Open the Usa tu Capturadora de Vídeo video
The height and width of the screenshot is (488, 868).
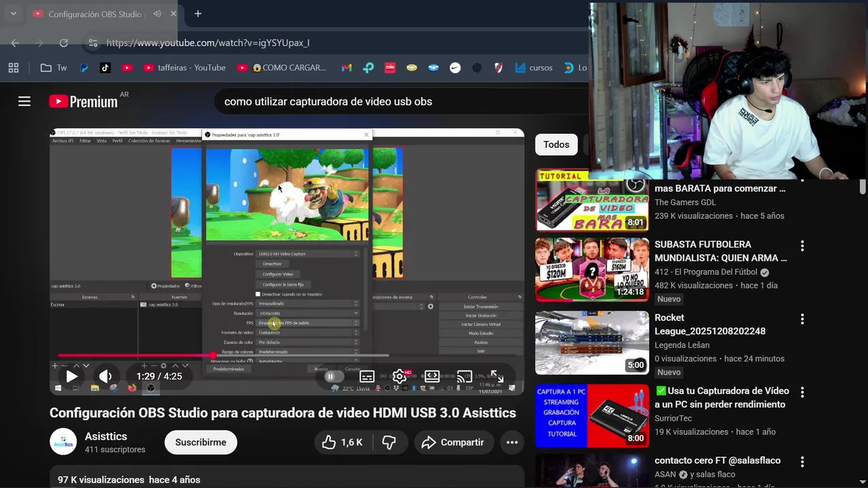click(592, 416)
